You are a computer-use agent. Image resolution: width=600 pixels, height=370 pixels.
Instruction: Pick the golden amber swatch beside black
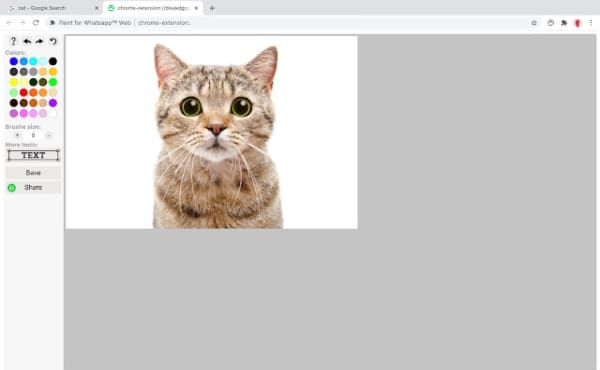[x=53, y=72]
